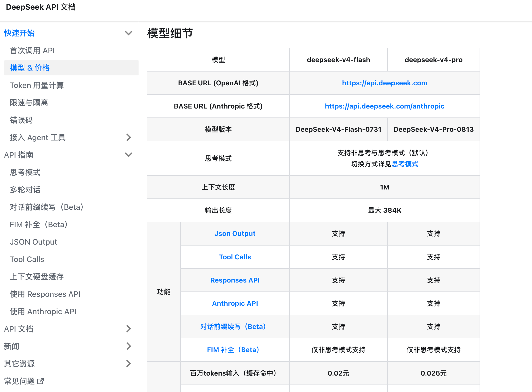
Task: Open the https://api.deepseek.com/anthropic link
Action: pyautogui.click(x=385, y=106)
